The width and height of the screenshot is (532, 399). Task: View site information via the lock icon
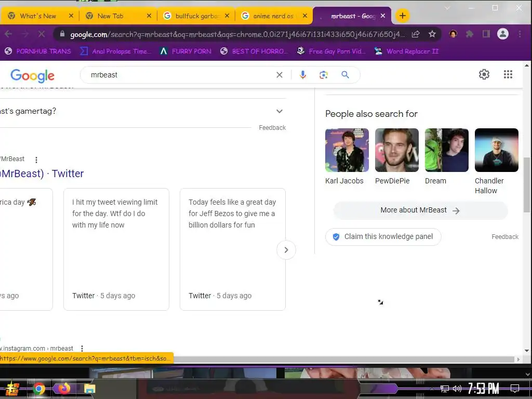click(62, 34)
